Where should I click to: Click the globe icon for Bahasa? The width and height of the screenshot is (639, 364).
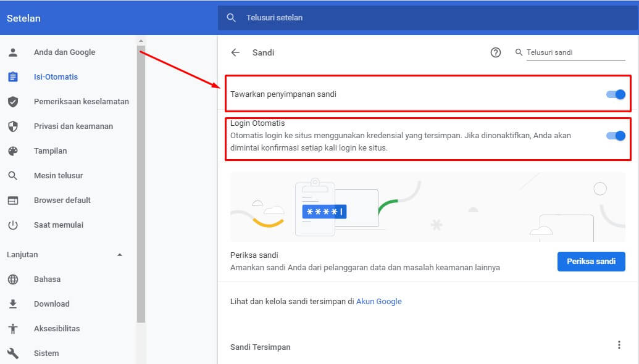(x=13, y=279)
